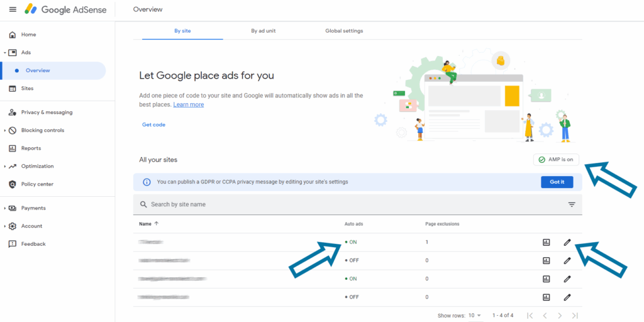Image resolution: width=644 pixels, height=322 pixels.
Task: Go to next page of table
Action: [x=560, y=316]
